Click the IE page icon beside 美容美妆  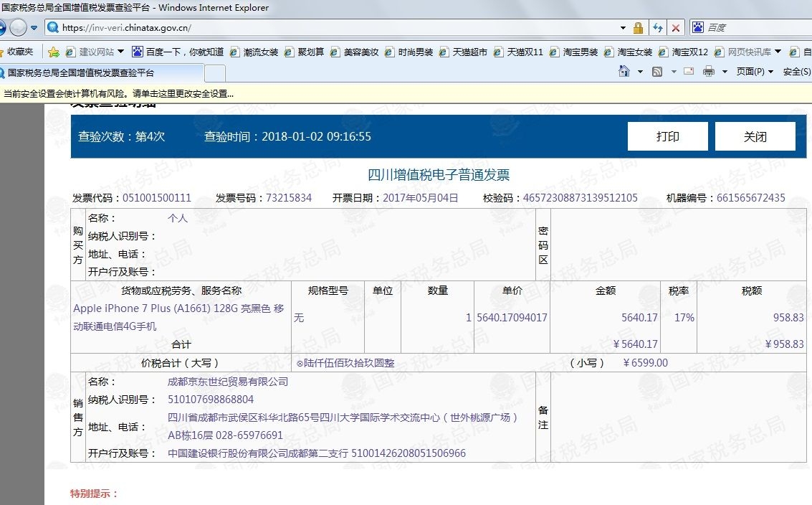click(335, 52)
